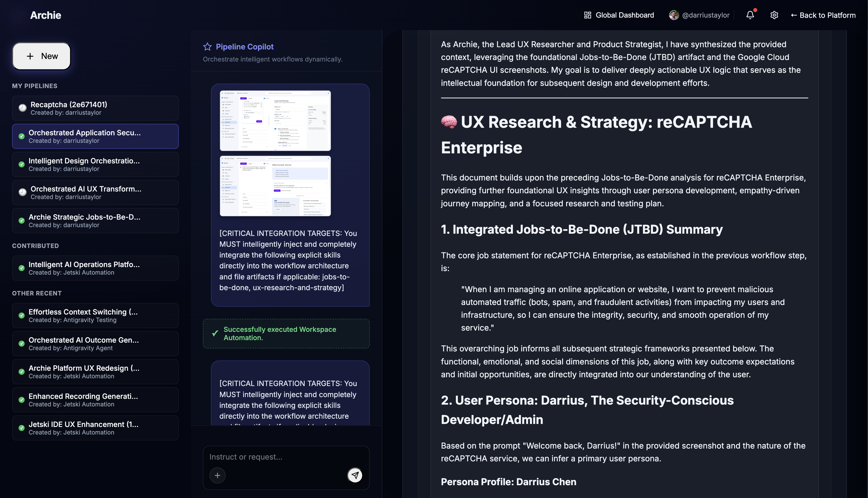Click the green check icon beside Enhanced Recording Generati...
The width and height of the screenshot is (868, 498).
(22, 400)
